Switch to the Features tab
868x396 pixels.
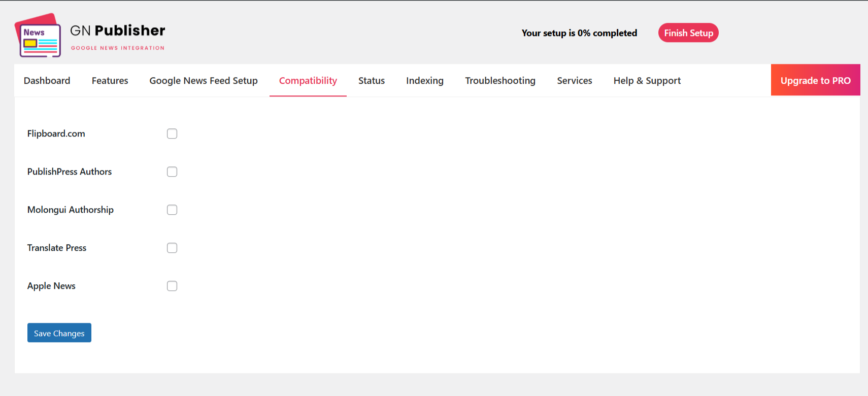pyautogui.click(x=110, y=81)
